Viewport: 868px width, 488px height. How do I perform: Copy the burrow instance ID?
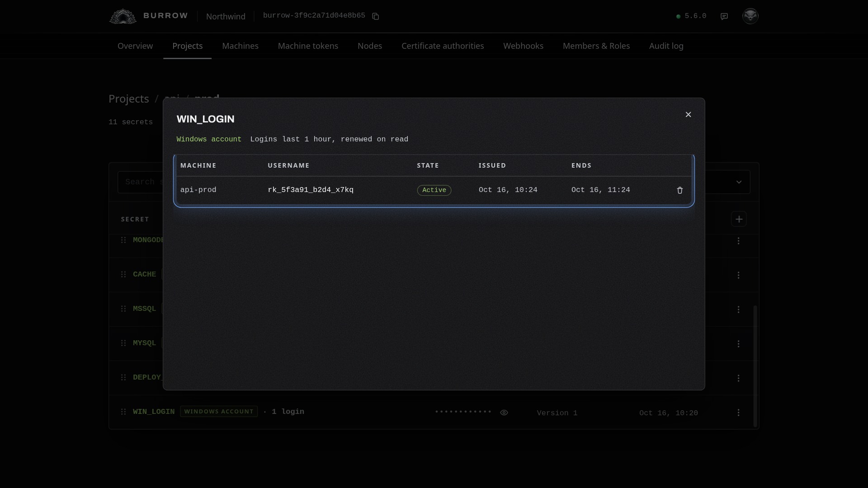(375, 16)
